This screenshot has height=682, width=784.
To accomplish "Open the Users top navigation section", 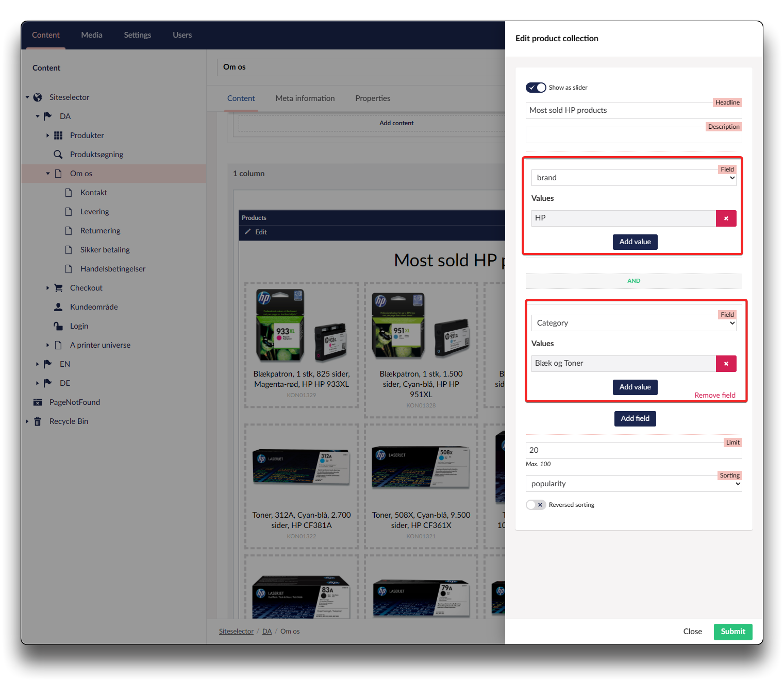I will pos(182,35).
